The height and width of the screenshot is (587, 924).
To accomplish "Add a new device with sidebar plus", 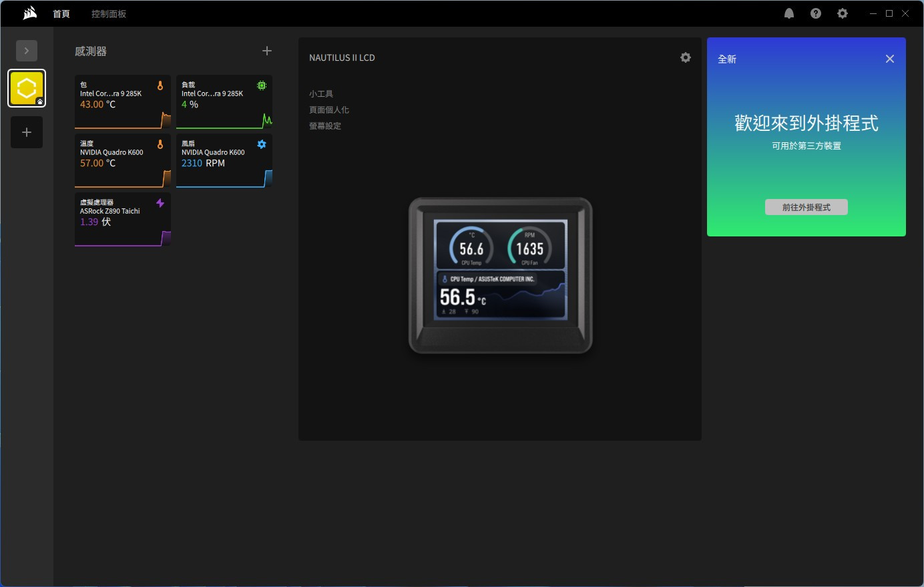I will pyautogui.click(x=27, y=132).
